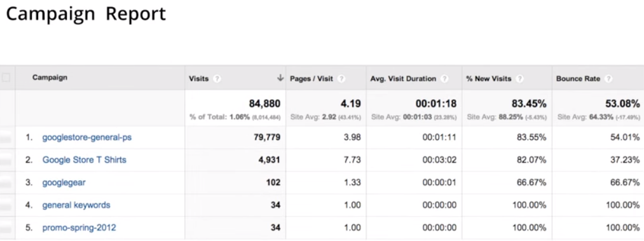Click the help icon next to Visits
This screenshot has height=241, width=644.
coord(217,78)
